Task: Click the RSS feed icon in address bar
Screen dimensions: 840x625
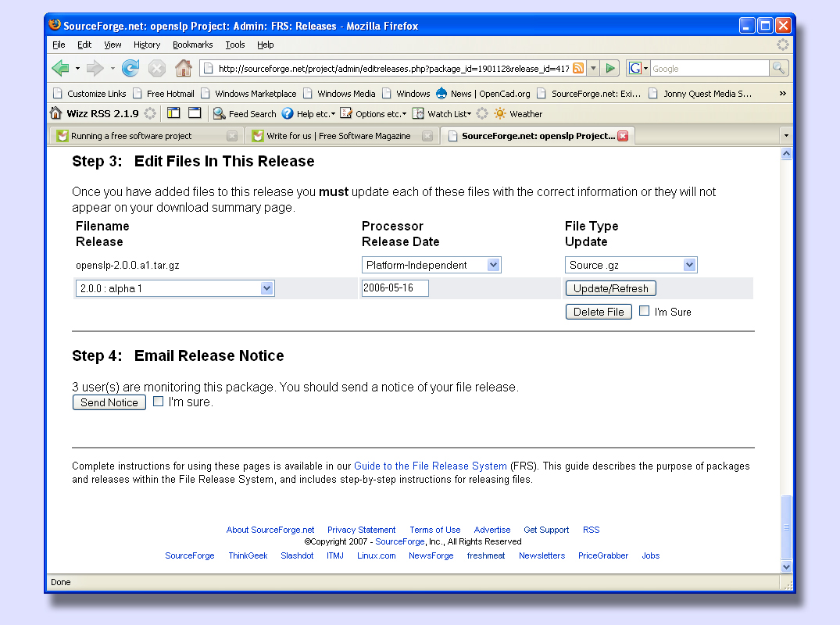Action: click(x=578, y=69)
